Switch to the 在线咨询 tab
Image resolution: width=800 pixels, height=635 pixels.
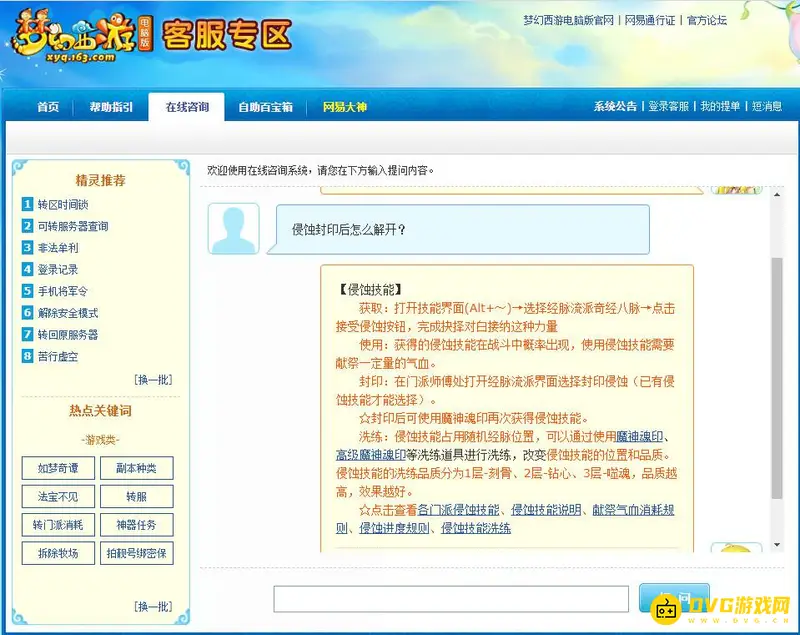point(187,107)
